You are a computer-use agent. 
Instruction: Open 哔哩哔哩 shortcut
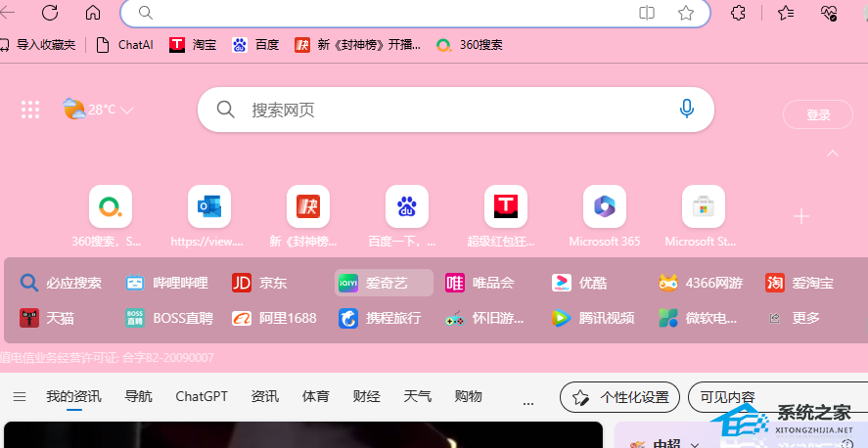(166, 284)
